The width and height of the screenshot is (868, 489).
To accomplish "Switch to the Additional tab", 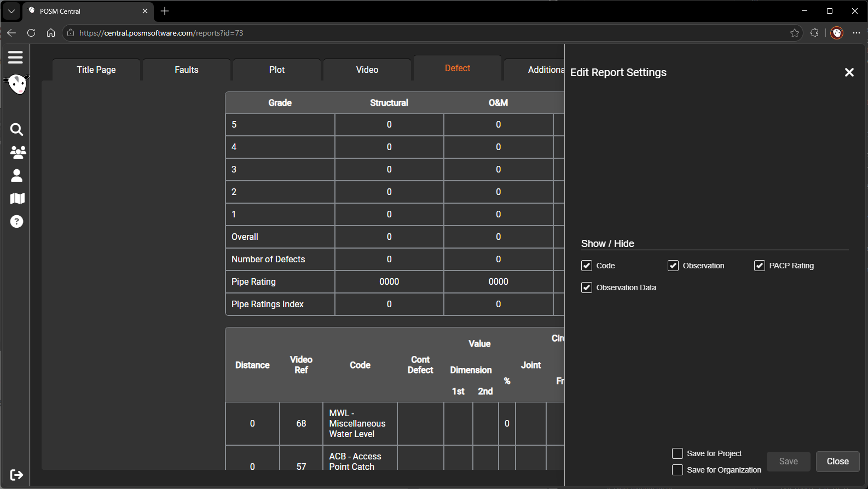I will click(534, 70).
